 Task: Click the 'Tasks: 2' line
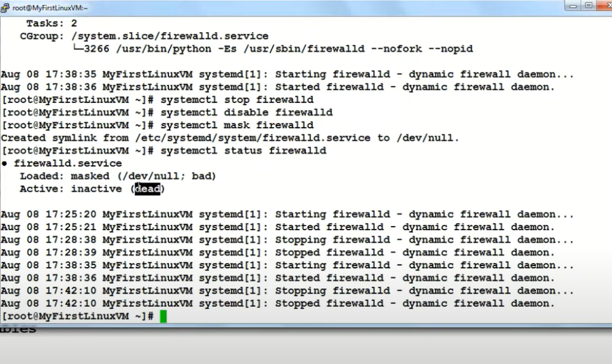point(52,23)
